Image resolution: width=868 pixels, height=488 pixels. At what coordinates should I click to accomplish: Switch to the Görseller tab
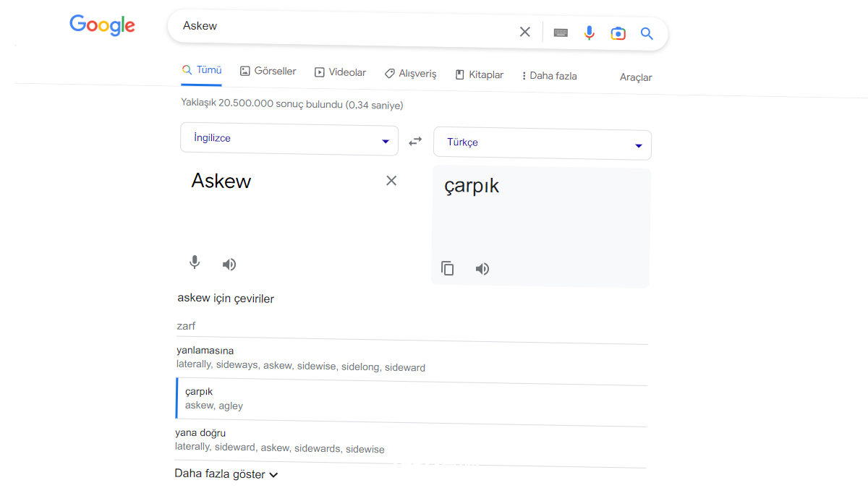click(268, 72)
